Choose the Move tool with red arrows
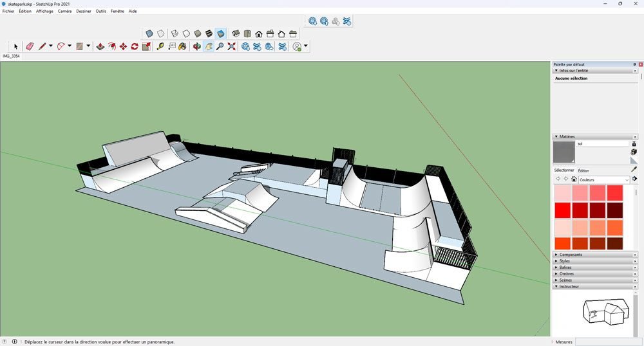This screenshot has height=346, width=644. click(x=123, y=46)
